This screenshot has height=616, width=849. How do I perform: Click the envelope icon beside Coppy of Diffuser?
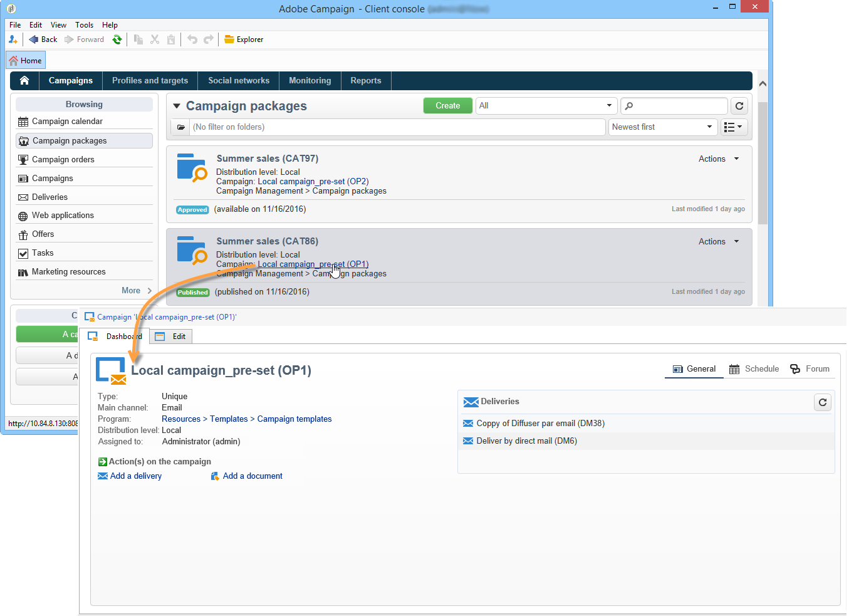click(x=468, y=424)
